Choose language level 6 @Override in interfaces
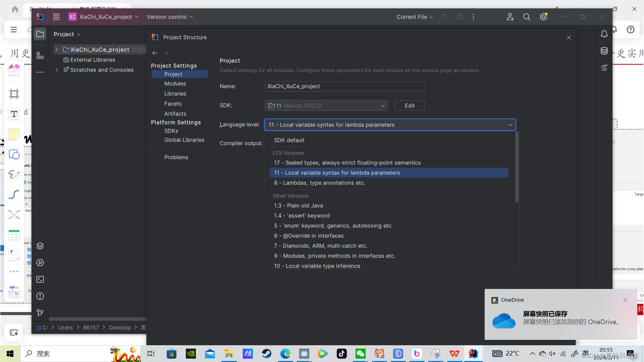The width and height of the screenshot is (644, 362). [x=389, y=236]
